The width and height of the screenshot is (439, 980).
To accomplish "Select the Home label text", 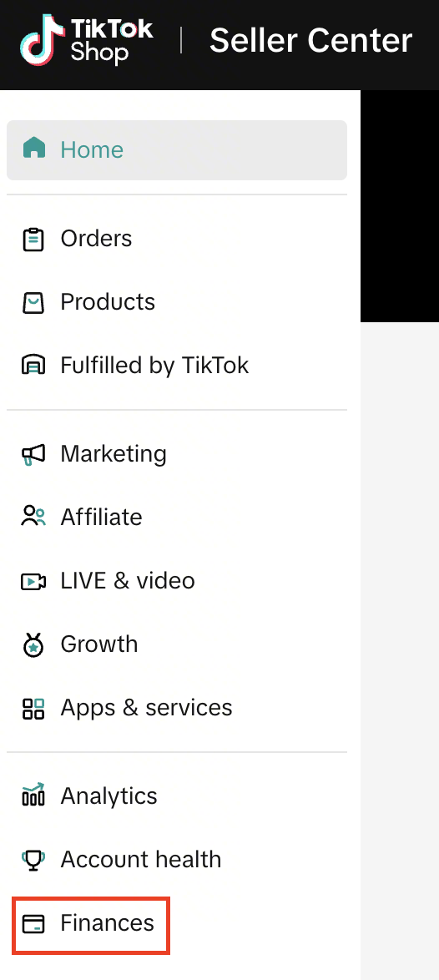I will (92, 149).
